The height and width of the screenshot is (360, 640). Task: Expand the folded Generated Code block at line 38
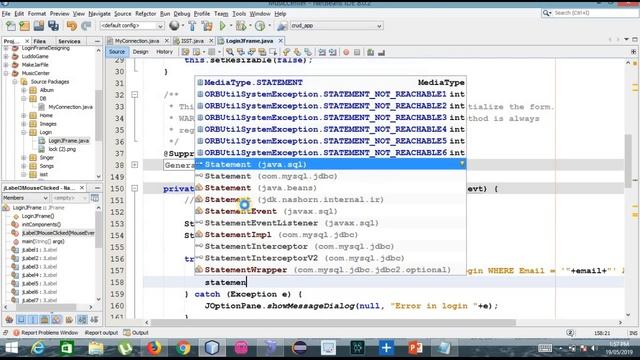(x=135, y=164)
